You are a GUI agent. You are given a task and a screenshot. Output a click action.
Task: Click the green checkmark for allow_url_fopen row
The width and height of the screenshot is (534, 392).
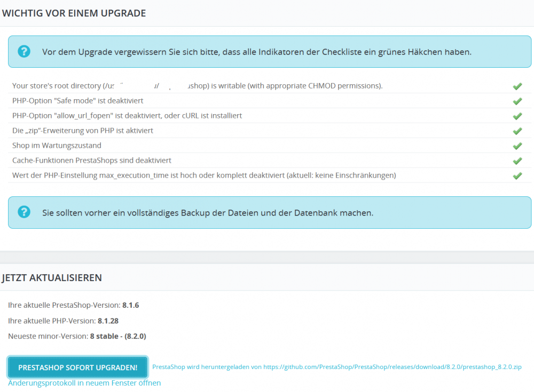coord(517,116)
